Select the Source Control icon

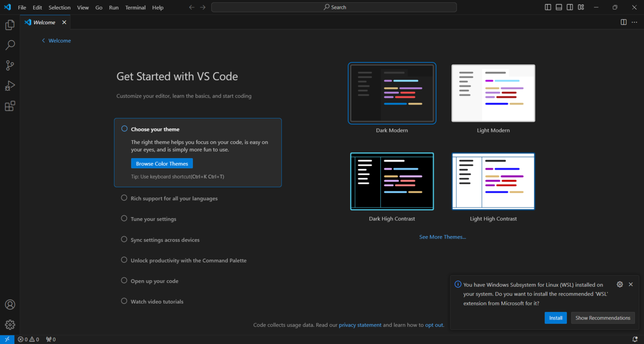pos(10,65)
